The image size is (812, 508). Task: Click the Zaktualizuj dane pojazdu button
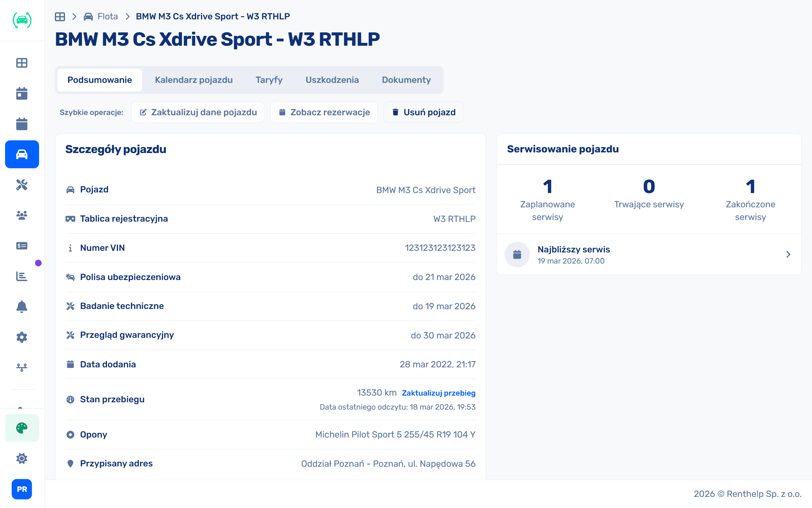click(x=198, y=112)
